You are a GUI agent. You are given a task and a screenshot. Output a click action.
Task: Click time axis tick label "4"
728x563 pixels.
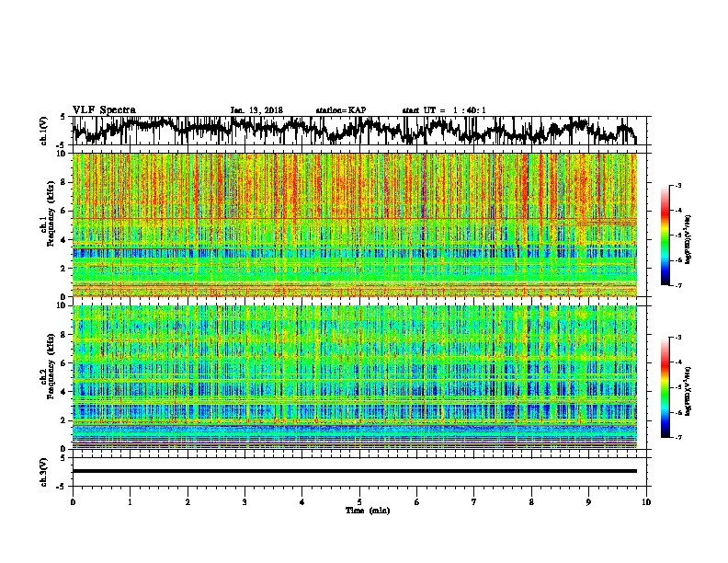tap(302, 502)
